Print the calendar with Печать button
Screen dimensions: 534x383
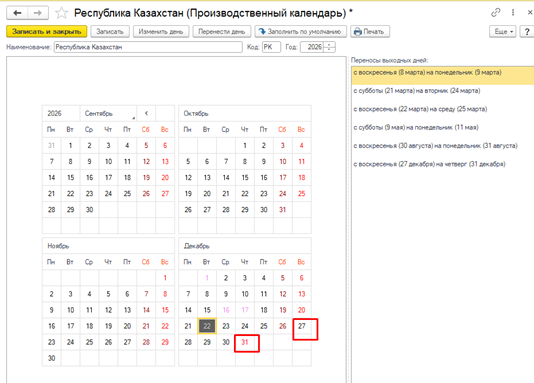[x=370, y=32]
